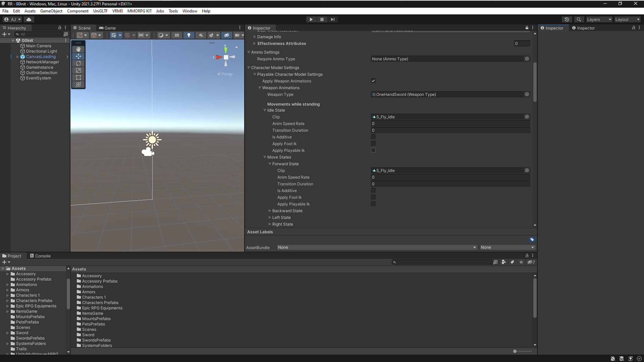The height and width of the screenshot is (362, 644).
Task: Mute Scene view audio
Action: click(x=201, y=35)
